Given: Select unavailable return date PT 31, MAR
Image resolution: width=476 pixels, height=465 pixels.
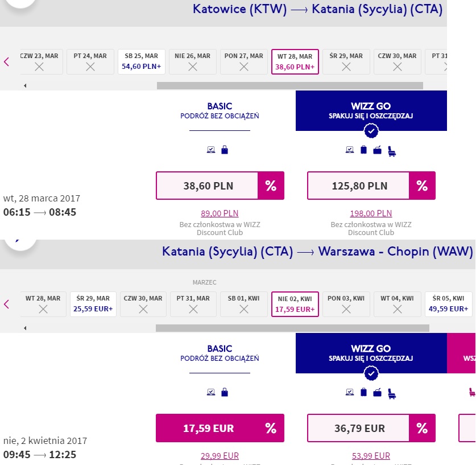Looking at the screenshot, I should pos(193,304).
